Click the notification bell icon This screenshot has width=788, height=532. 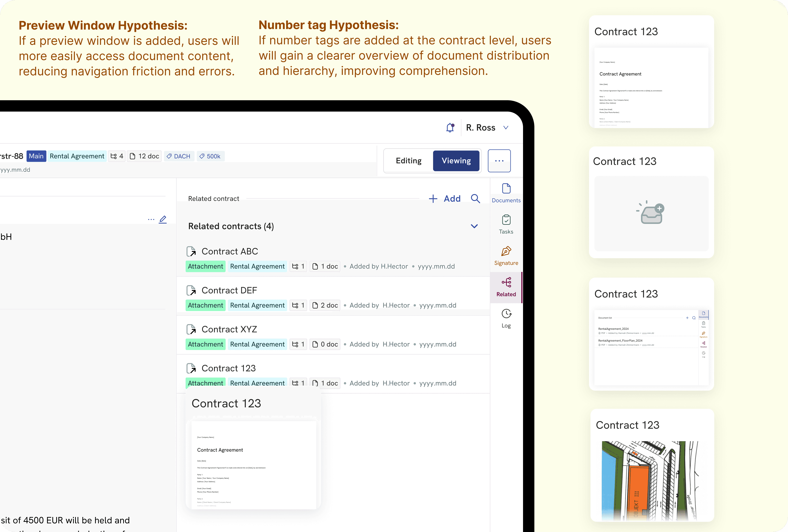point(450,128)
